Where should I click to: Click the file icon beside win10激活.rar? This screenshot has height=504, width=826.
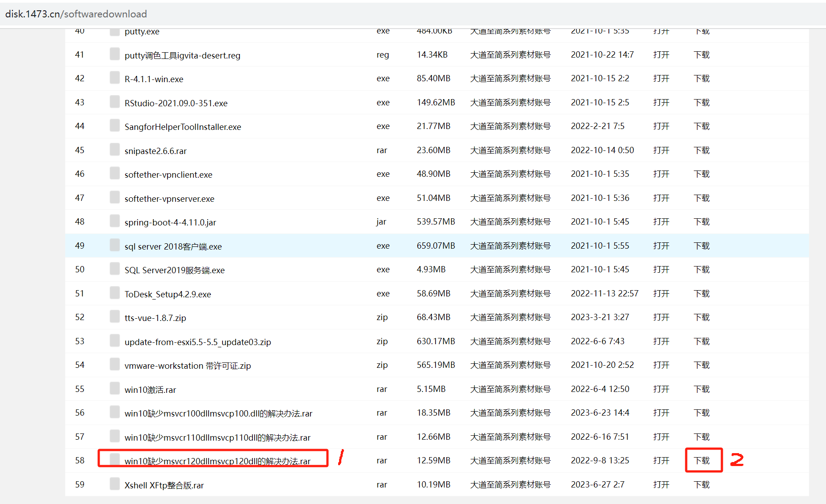(x=115, y=388)
